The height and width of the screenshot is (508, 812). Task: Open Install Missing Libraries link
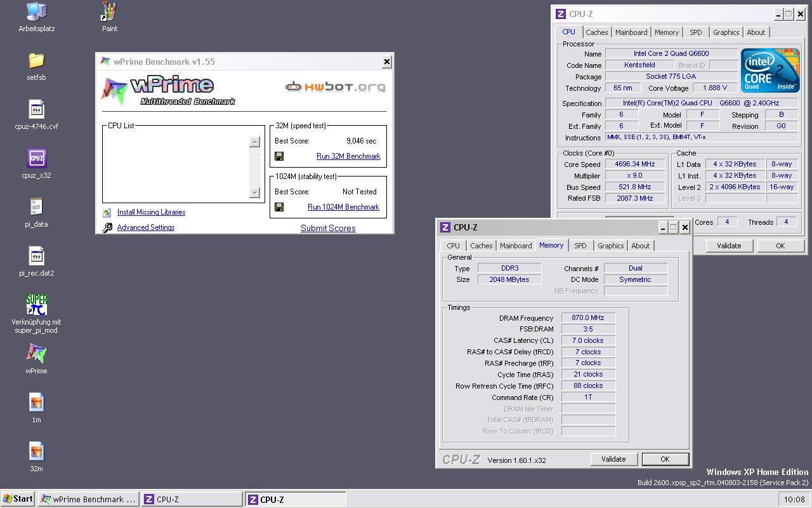[x=151, y=212]
